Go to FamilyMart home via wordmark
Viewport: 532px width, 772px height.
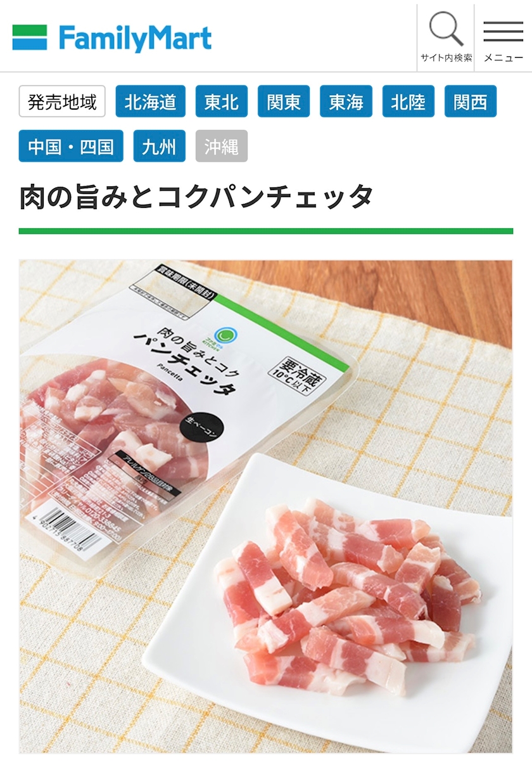(x=135, y=38)
